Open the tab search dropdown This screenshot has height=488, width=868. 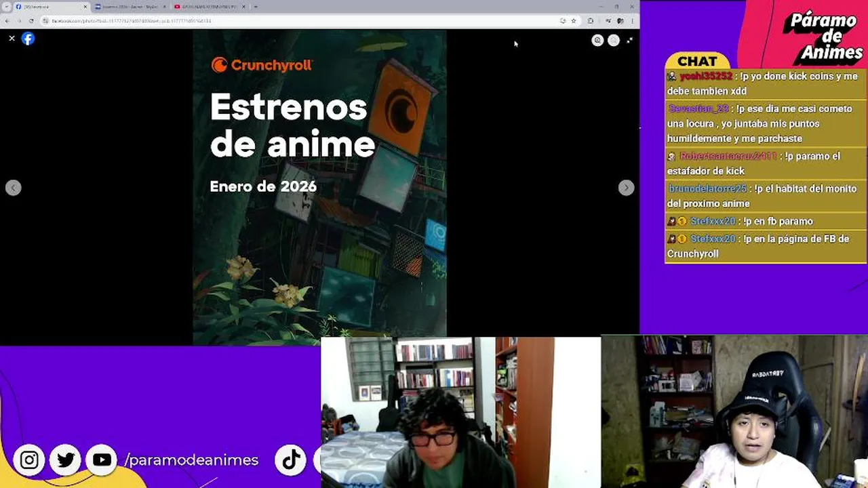(x=6, y=7)
